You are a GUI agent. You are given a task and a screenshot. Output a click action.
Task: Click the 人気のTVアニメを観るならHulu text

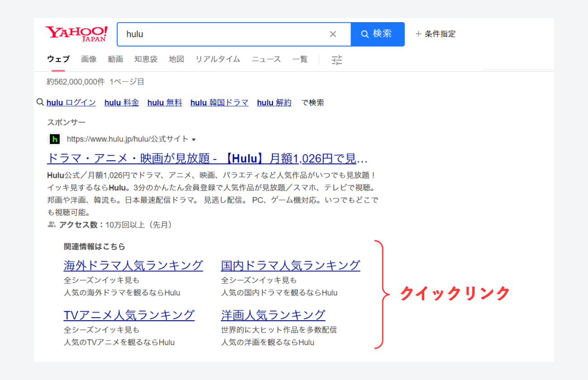click(x=119, y=342)
